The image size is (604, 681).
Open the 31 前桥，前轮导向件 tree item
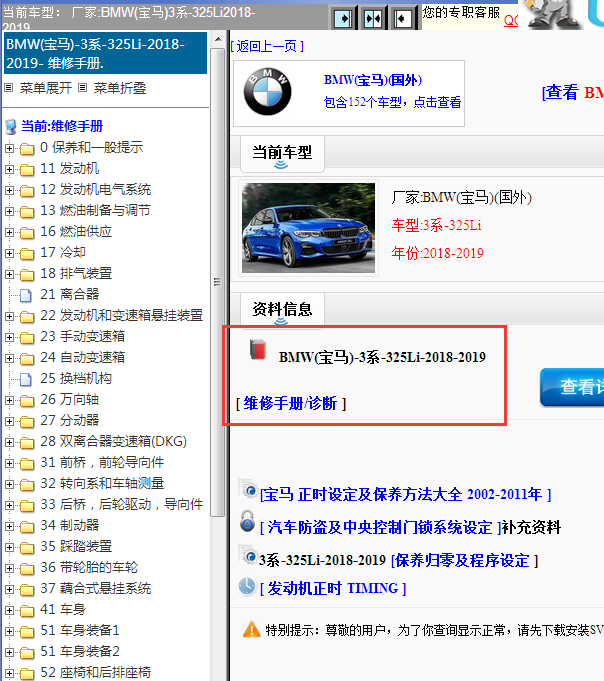(x=102, y=462)
